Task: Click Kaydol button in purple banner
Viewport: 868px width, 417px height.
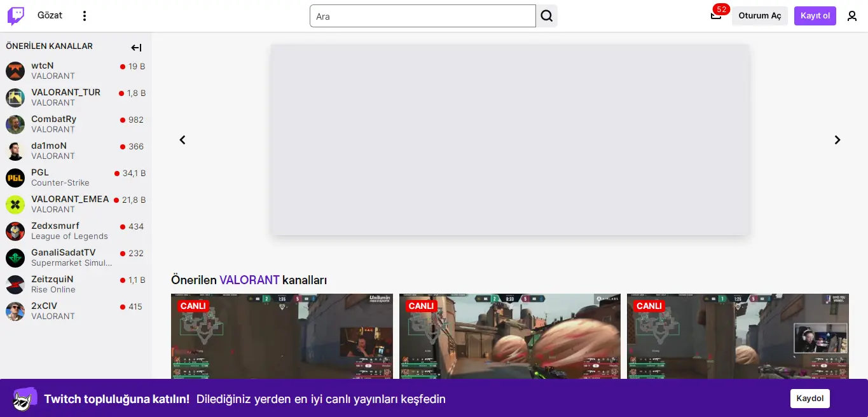Action: tap(810, 399)
